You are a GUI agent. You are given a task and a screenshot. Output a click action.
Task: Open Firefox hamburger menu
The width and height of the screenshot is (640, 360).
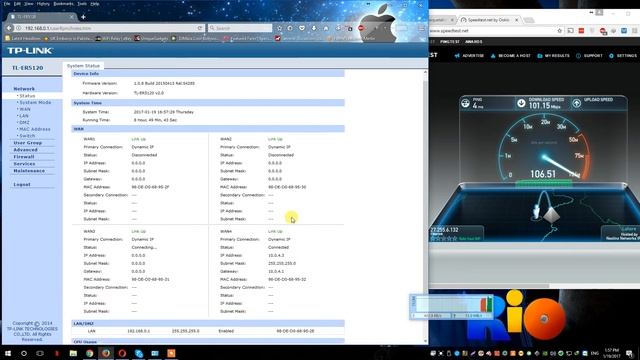(422, 28)
